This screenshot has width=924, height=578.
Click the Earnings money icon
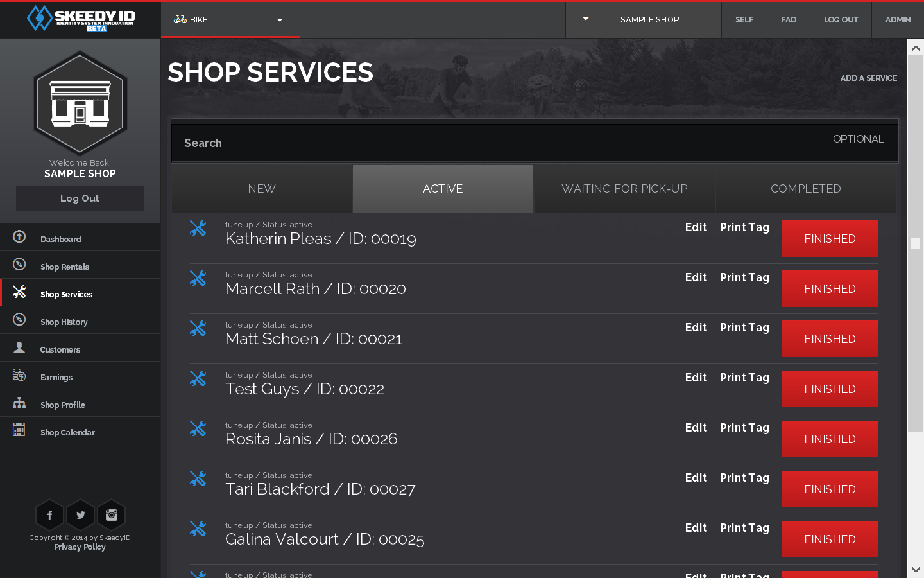(x=19, y=375)
